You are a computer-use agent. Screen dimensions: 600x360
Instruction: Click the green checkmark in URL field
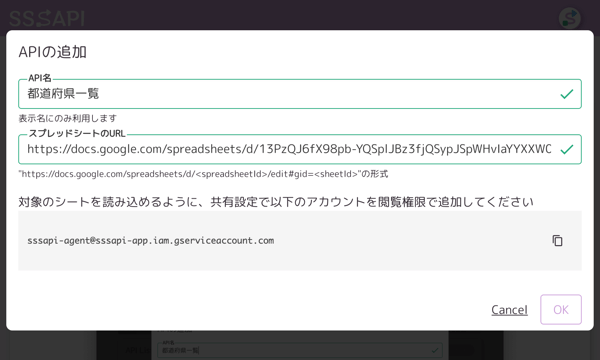[x=567, y=149]
